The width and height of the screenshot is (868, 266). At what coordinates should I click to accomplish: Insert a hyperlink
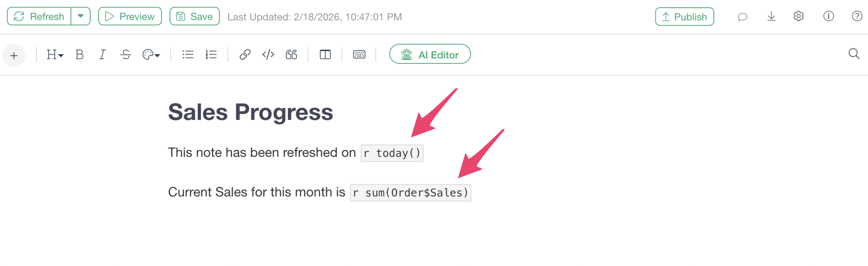point(245,55)
